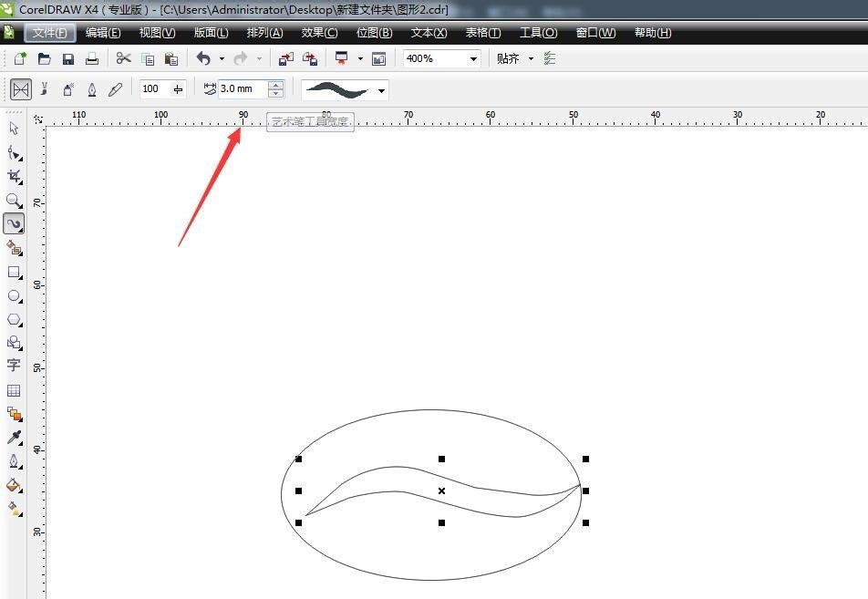Open the 400% zoom level dropdown
This screenshot has width=868, height=599.
tap(473, 58)
